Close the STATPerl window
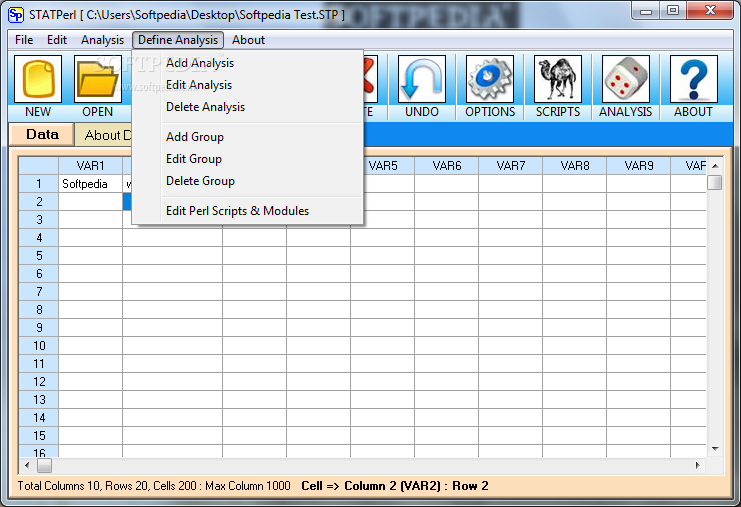The image size is (741, 507). point(710,11)
